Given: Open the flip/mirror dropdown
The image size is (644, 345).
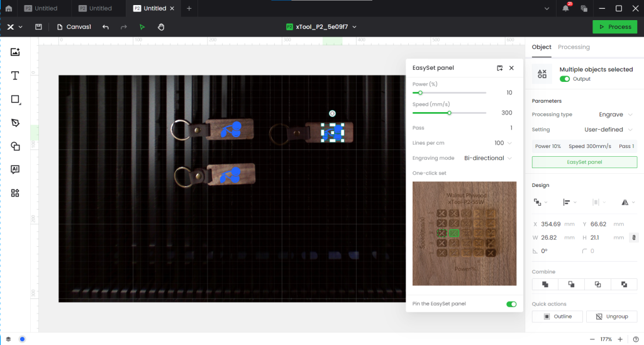Looking at the screenshot, I should coord(628,202).
